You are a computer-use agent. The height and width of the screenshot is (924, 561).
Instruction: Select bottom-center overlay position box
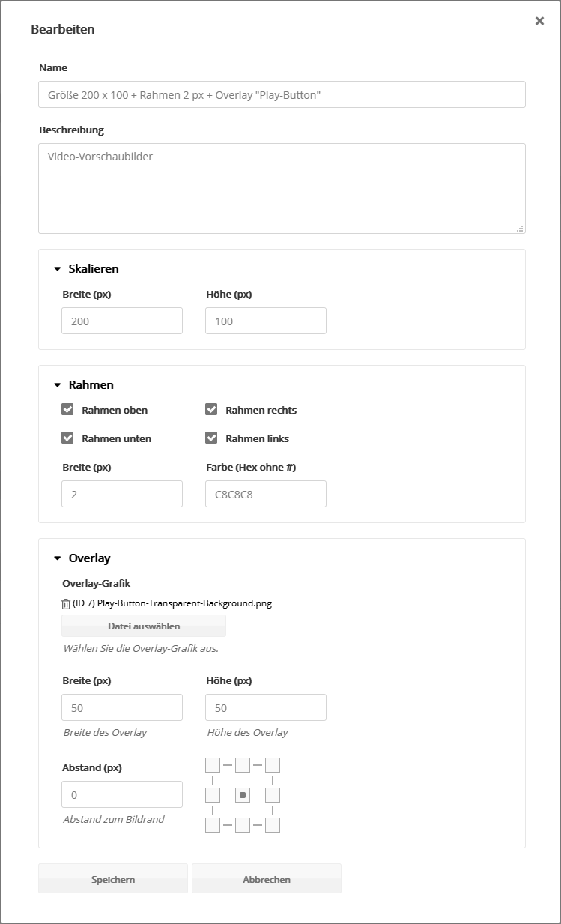[x=243, y=825]
